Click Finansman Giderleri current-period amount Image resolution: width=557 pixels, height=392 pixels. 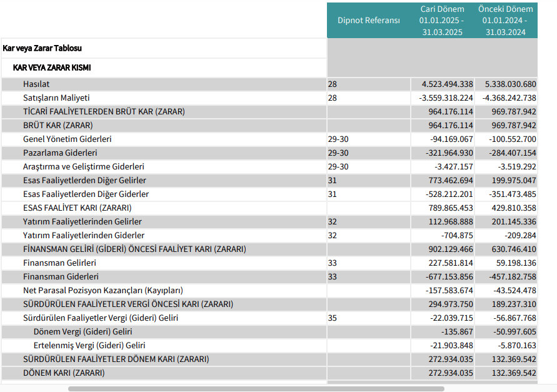pos(449,277)
